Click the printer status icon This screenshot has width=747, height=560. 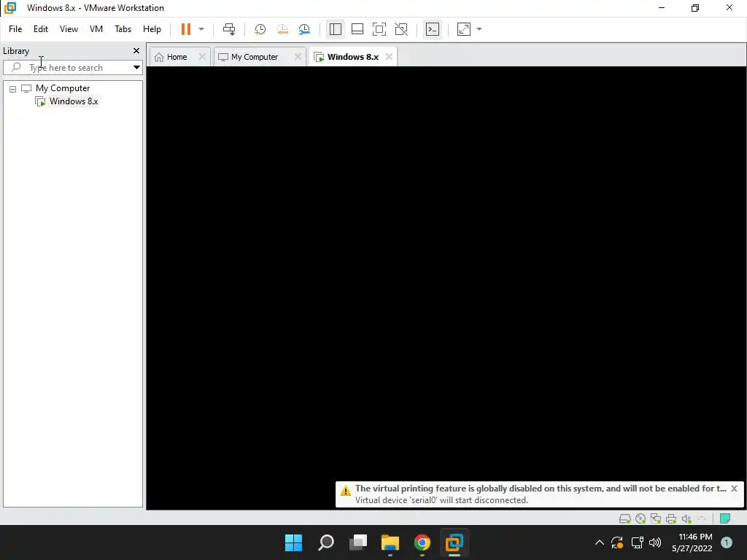point(671,518)
